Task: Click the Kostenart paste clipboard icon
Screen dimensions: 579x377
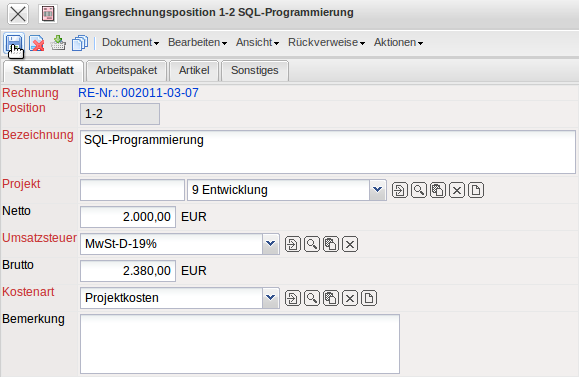Action: click(x=330, y=298)
